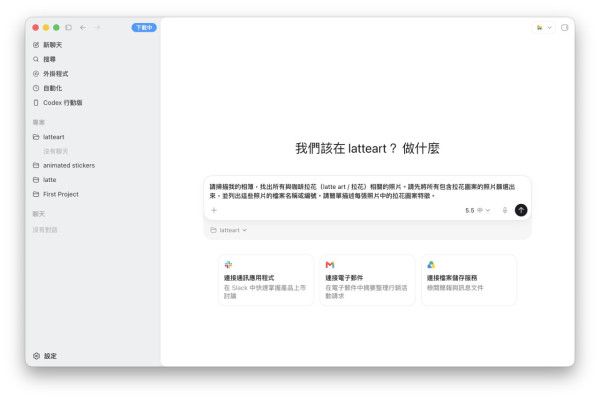Click the Slack logo icon

click(228, 264)
